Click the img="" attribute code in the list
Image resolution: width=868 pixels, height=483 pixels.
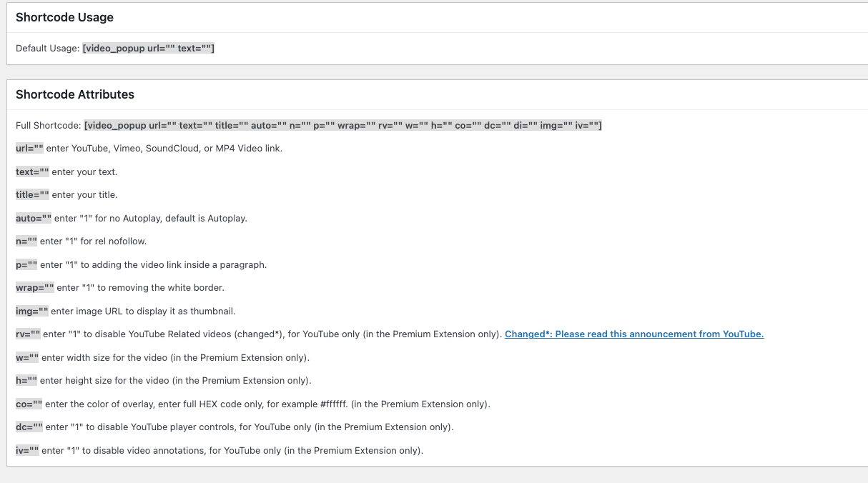32,311
